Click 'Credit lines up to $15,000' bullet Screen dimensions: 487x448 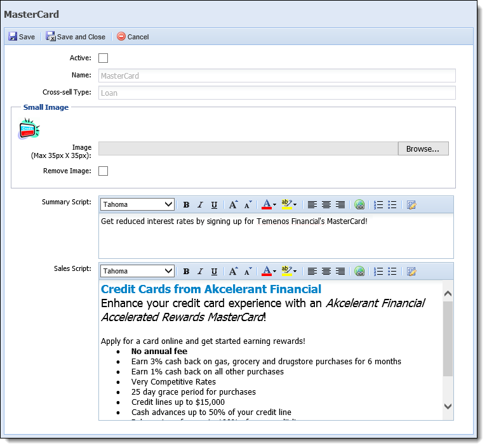[x=178, y=402]
